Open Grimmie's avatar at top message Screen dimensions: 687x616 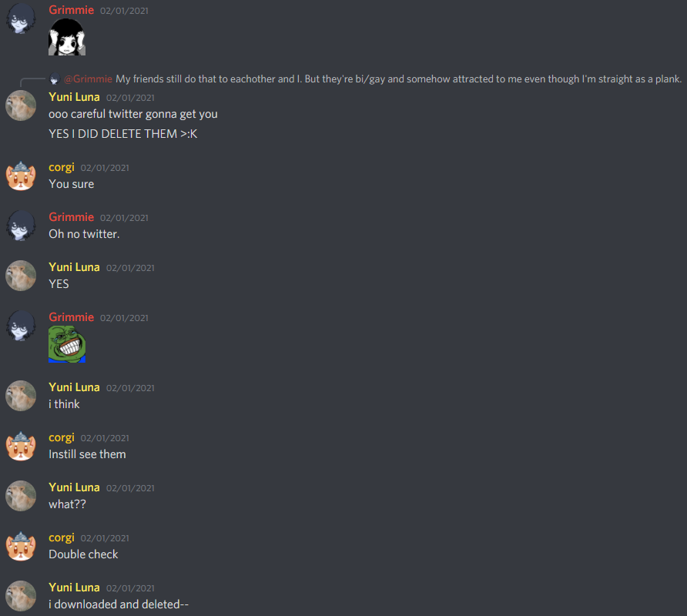pyautogui.click(x=21, y=18)
